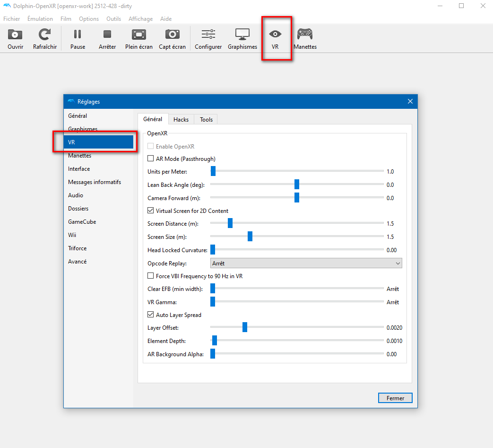Click the Screen Distance slider handle

coord(230,223)
